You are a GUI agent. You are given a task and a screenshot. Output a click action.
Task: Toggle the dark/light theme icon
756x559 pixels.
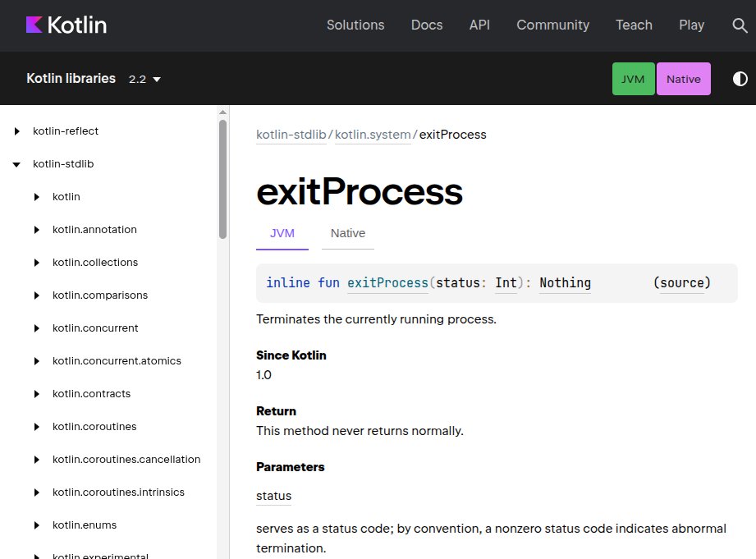click(740, 79)
